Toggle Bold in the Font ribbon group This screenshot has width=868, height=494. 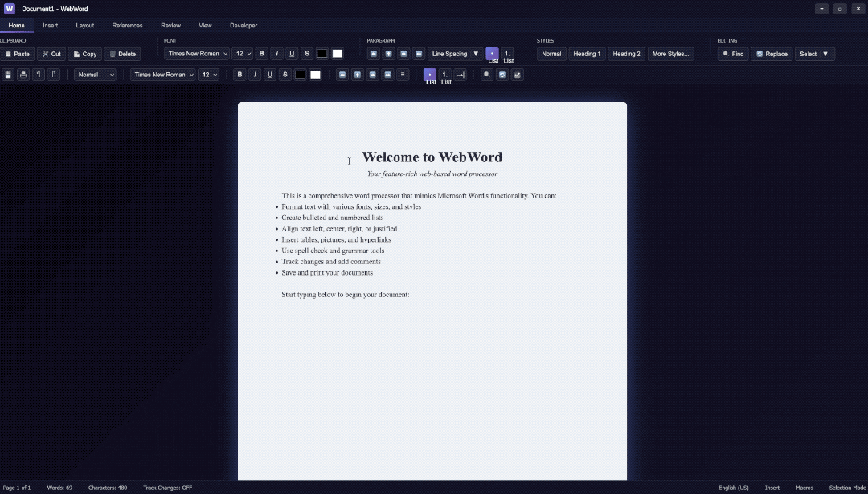[262, 54]
